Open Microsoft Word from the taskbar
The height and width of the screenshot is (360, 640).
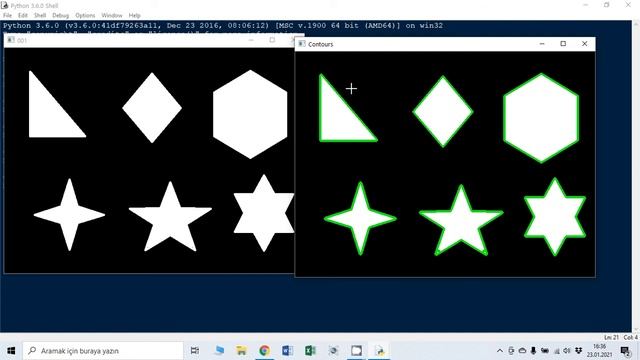tap(287, 351)
